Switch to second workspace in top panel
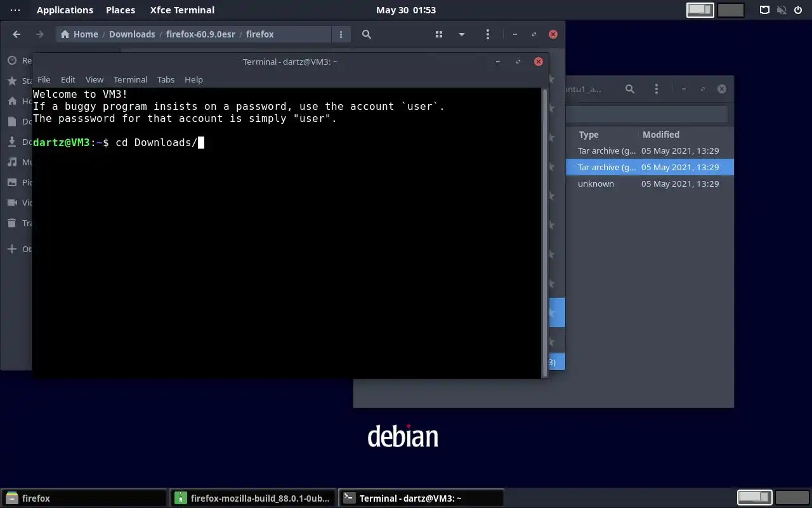This screenshot has height=508, width=812. click(731, 10)
